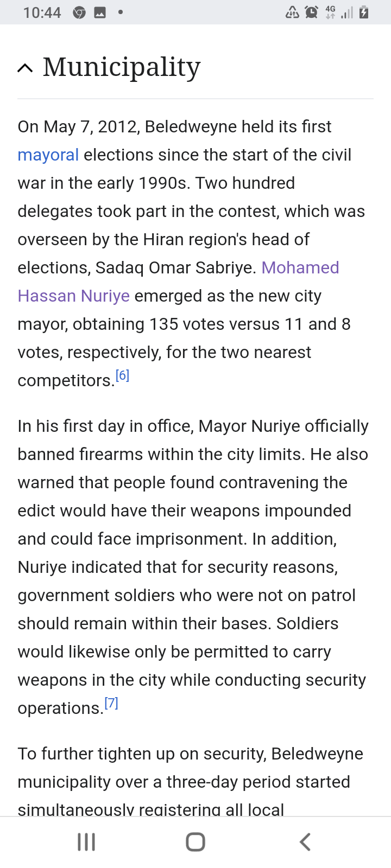Screen dimensions: 391x868
Task: Tap the paragraph starting To further tighten
Action: (191, 781)
